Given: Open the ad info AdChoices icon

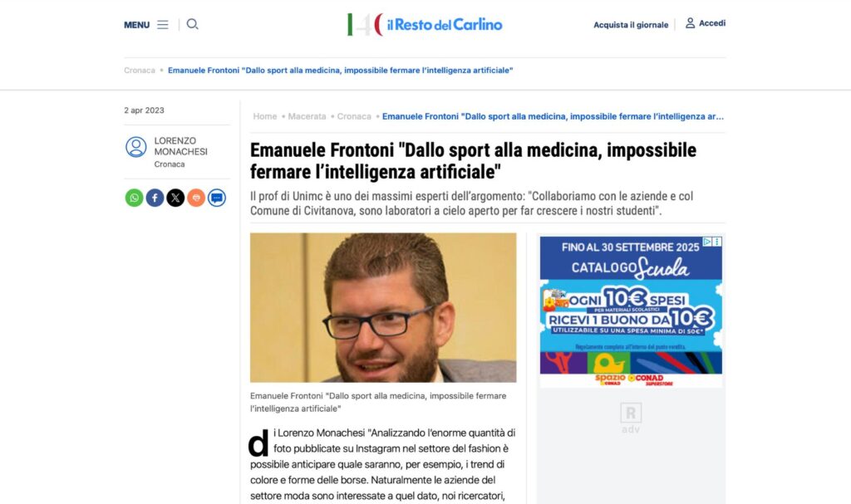Looking at the screenshot, I should point(707,242).
